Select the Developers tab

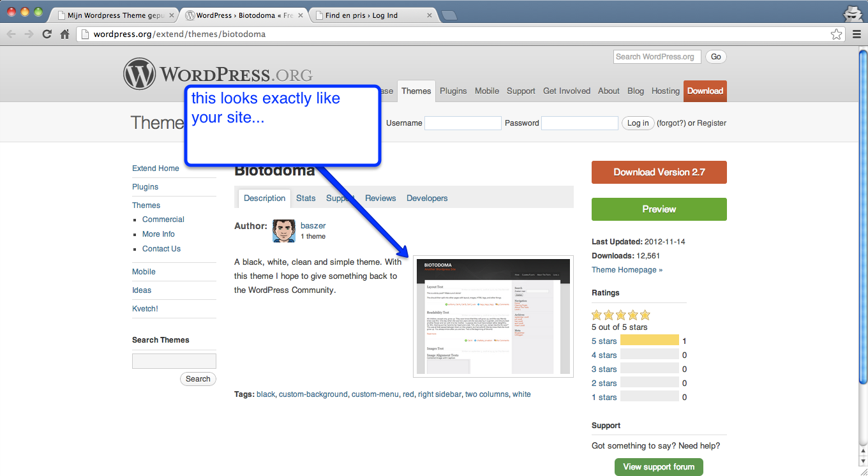point(427,198)
